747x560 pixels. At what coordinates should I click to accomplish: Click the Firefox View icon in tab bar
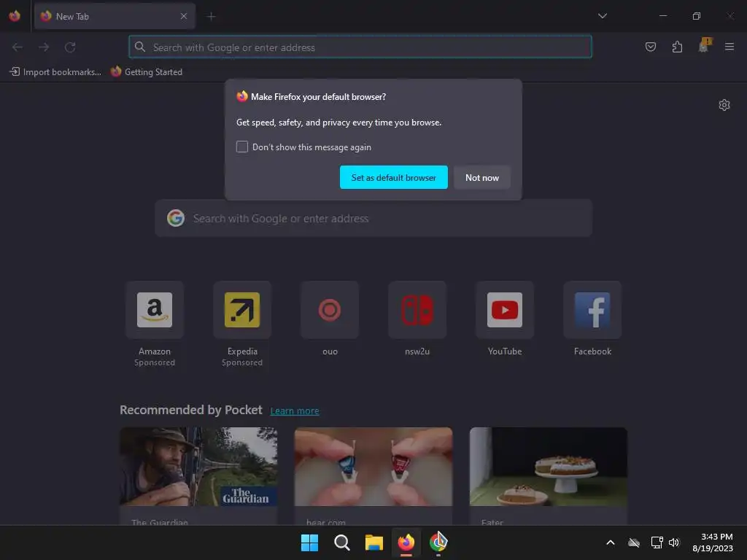tap(15, 16)
